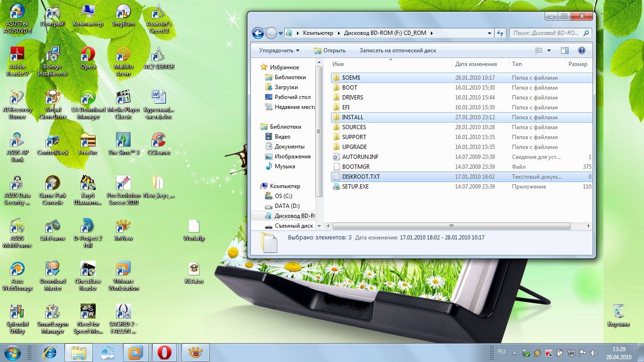This screenshot has height=362, width=644.
Task: Open CCleaner desktop icon
Action: (x=158, y=141)
